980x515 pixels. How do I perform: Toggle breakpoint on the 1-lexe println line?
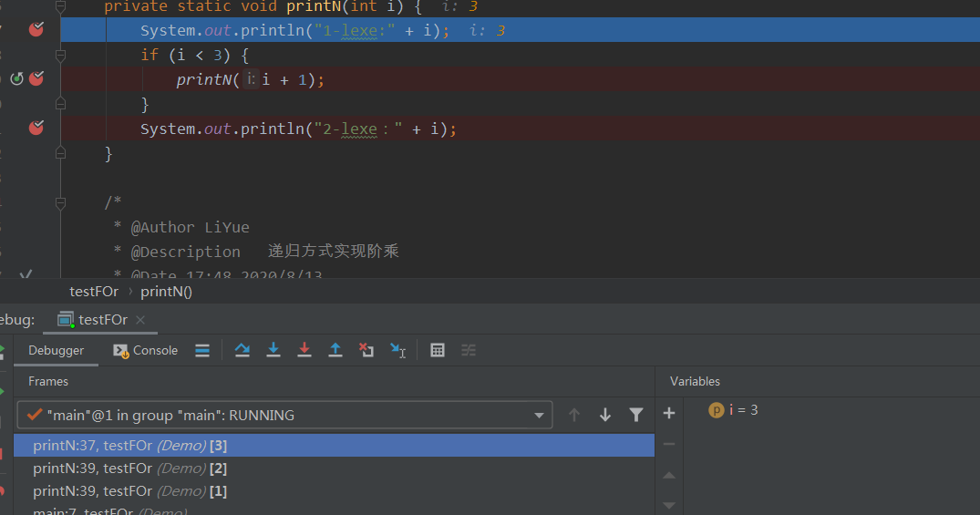tap(36, 29)
